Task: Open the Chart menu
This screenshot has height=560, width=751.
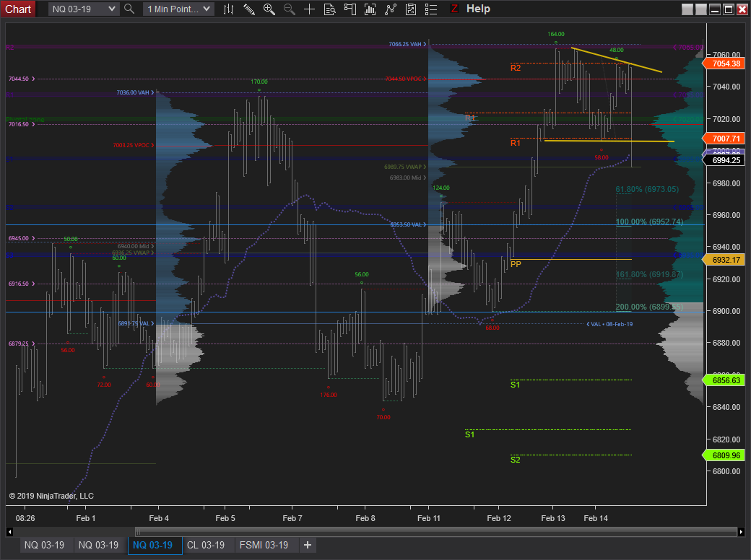Action: [18, 9]
